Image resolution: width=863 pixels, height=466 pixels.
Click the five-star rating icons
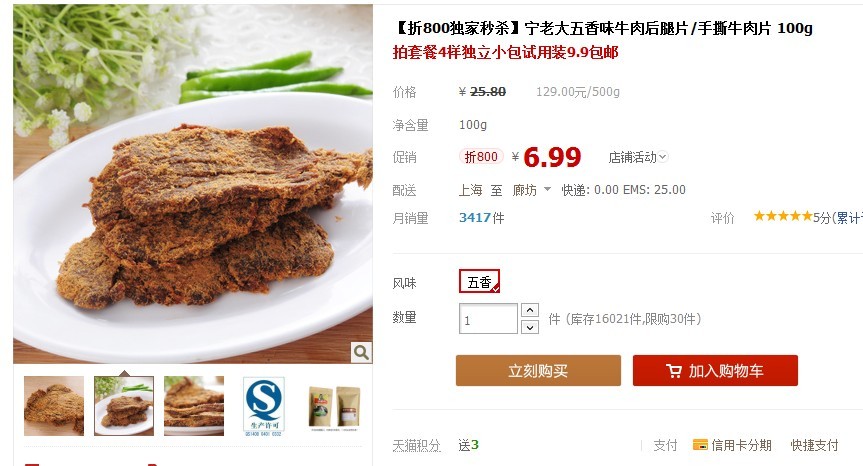[x=783, y=216]
